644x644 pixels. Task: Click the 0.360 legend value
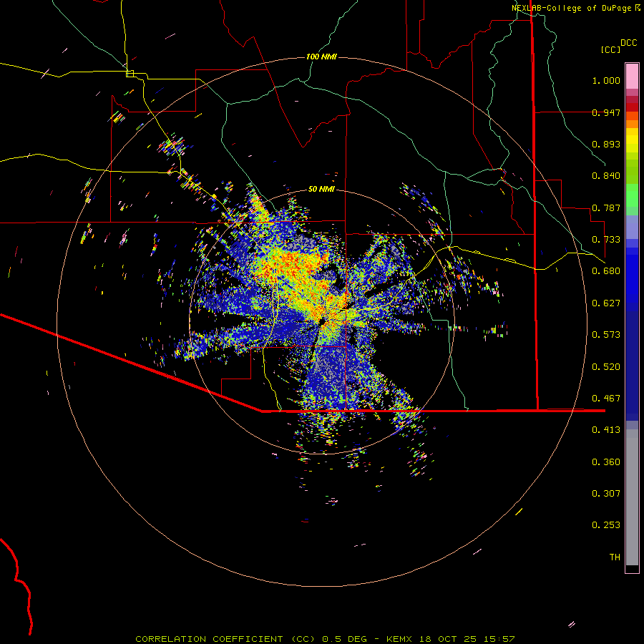(x=606, y=462)
